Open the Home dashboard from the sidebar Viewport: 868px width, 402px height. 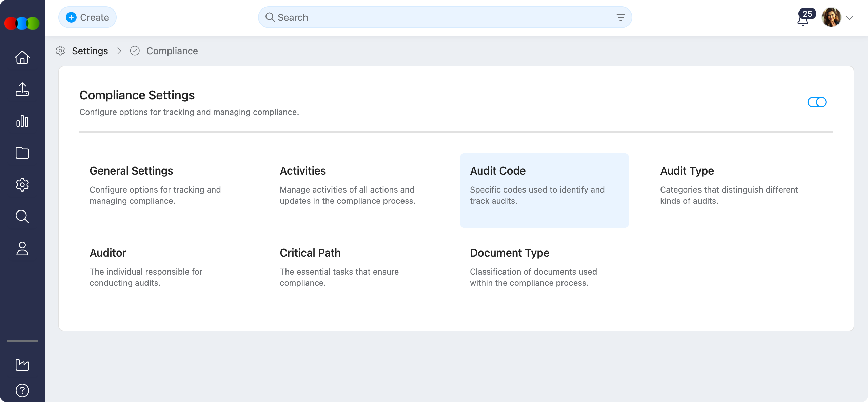tap(22, 57)
